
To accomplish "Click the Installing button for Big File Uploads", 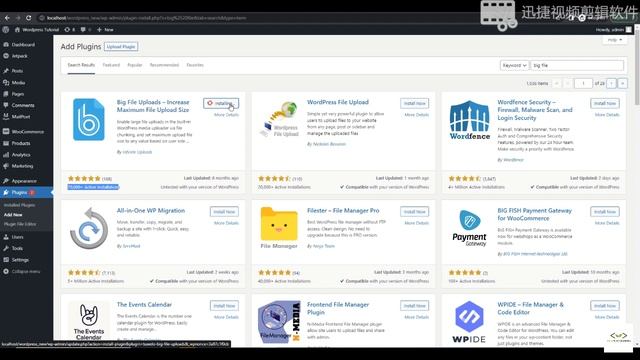I will coord(221,103).
